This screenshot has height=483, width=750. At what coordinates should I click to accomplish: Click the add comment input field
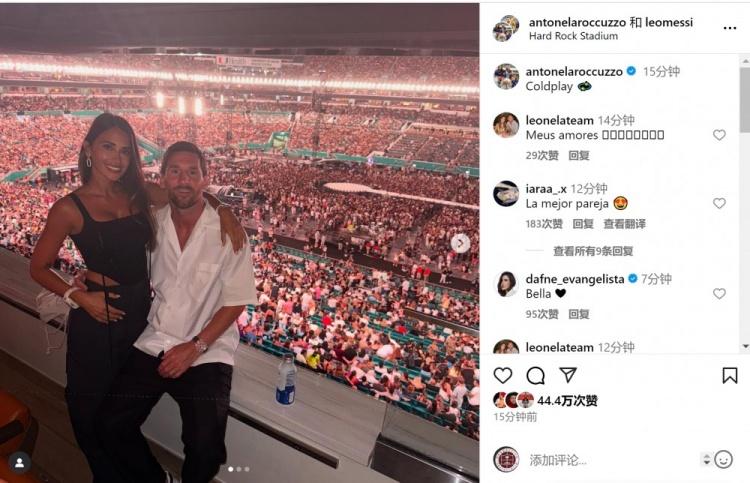612,460
